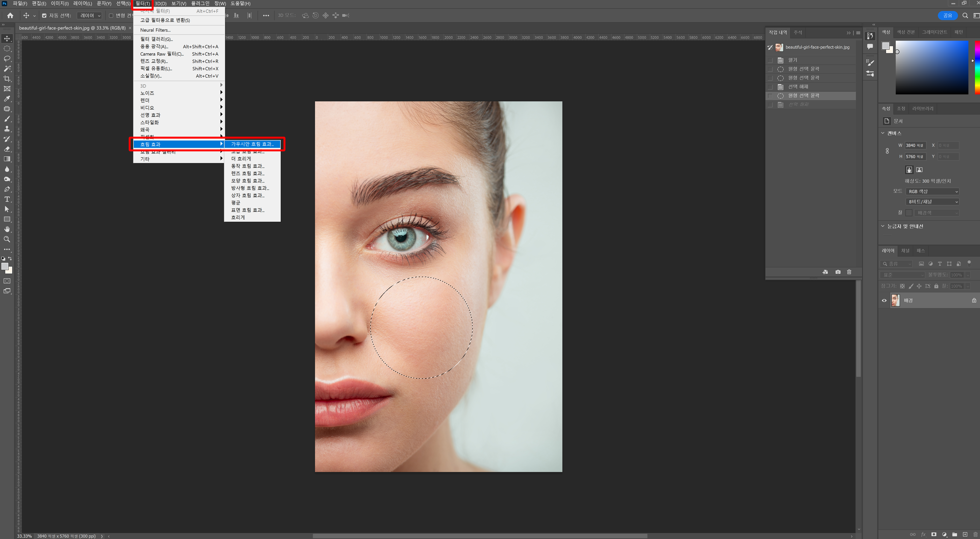Viewport: 980px width, 539px height.
Task: Select the 선택 해제 history state
Action: tap(798, 87)
